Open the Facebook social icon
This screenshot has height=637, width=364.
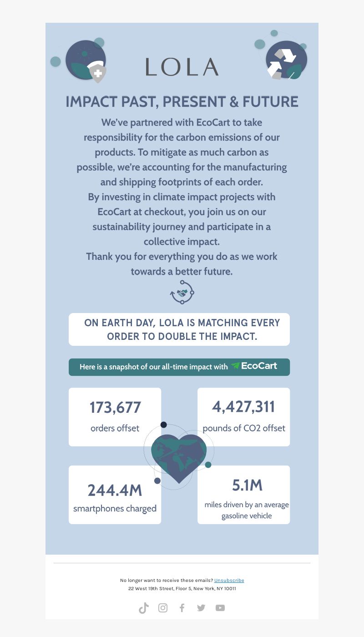(182, 608)
